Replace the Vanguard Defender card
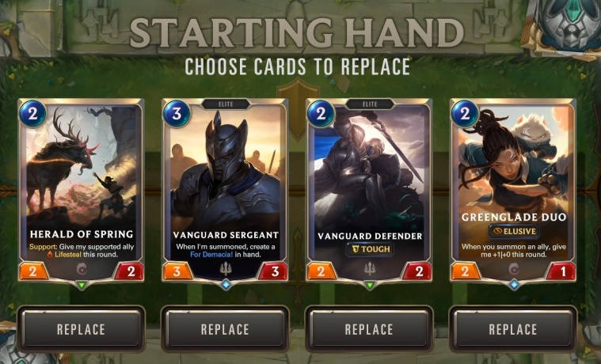Image resolution: width=601 pixels, height=364 pixels. [x=369, y=329]
